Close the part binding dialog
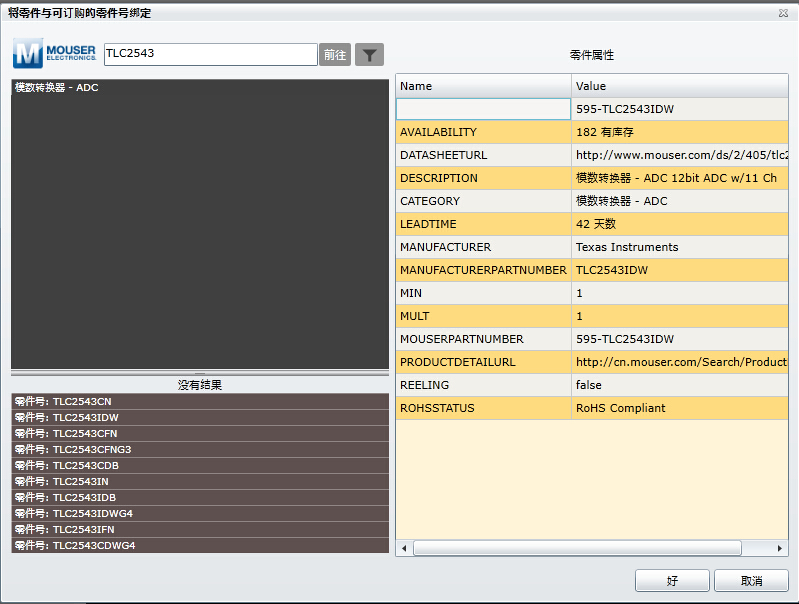This screenshot has height=604, width=799. click(783, 13)
